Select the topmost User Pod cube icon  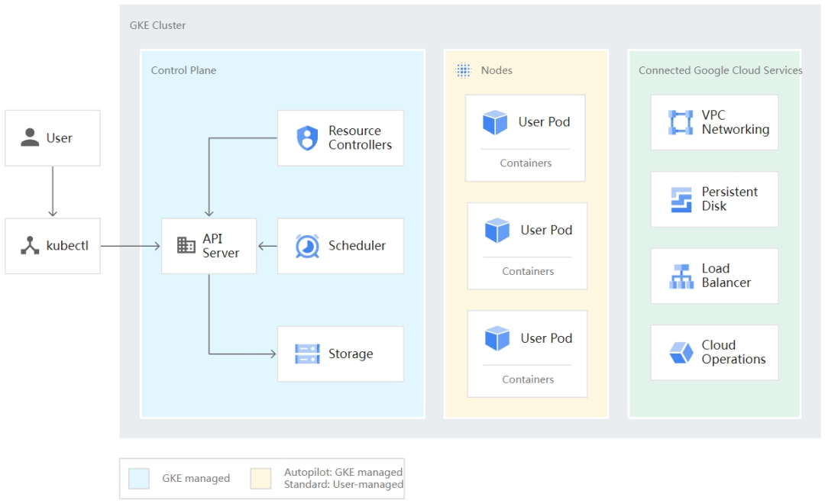(497, 121)
